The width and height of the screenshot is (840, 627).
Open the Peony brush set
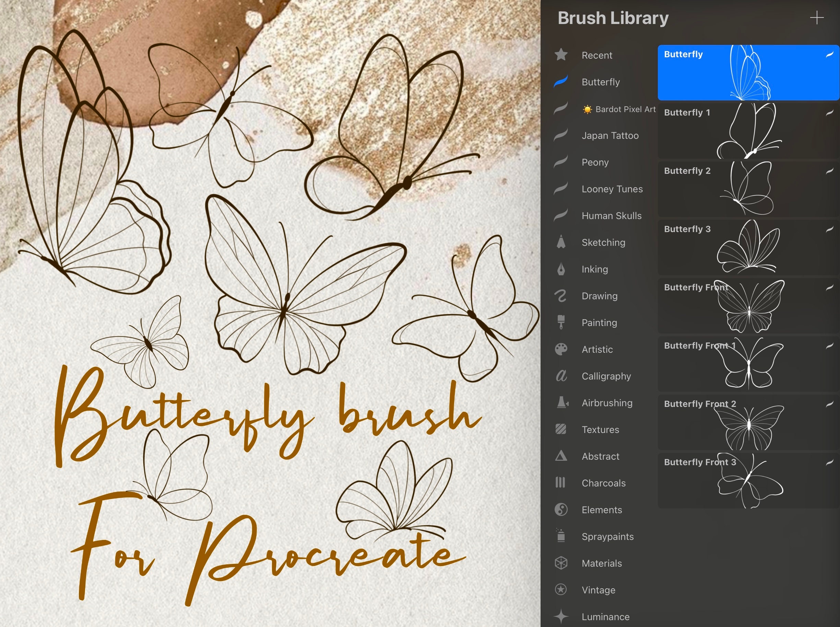[x=595, y=162]
